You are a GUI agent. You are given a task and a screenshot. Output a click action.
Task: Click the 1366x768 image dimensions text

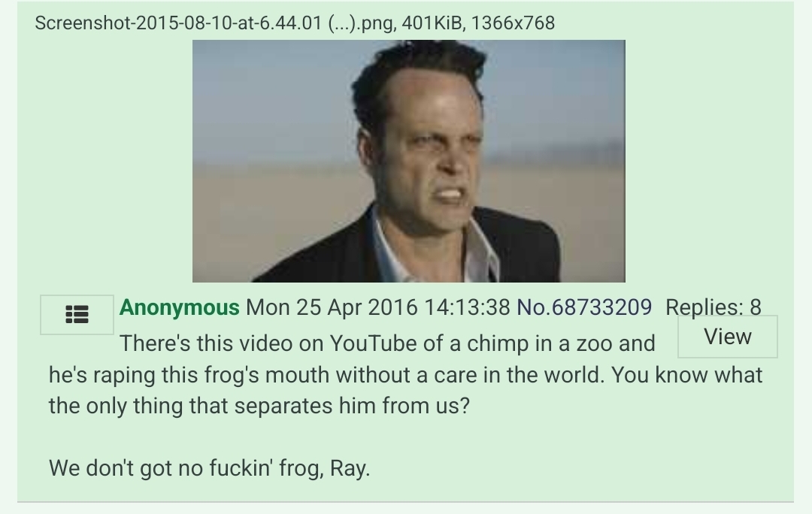point(513,23)
